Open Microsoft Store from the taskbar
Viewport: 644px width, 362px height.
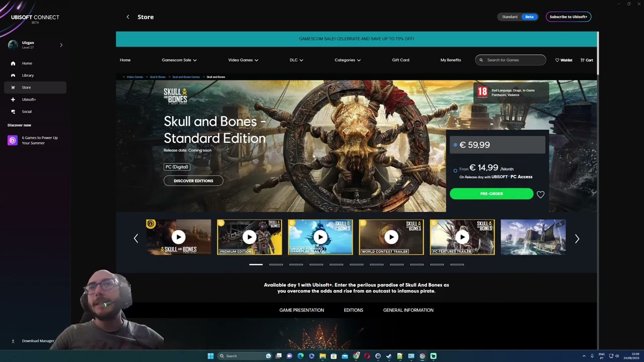[334, 356]
